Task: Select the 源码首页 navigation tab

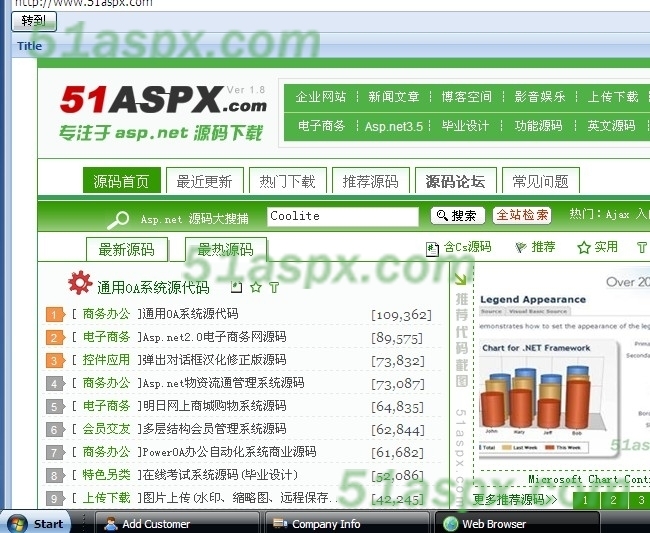Action: point(121,181)
